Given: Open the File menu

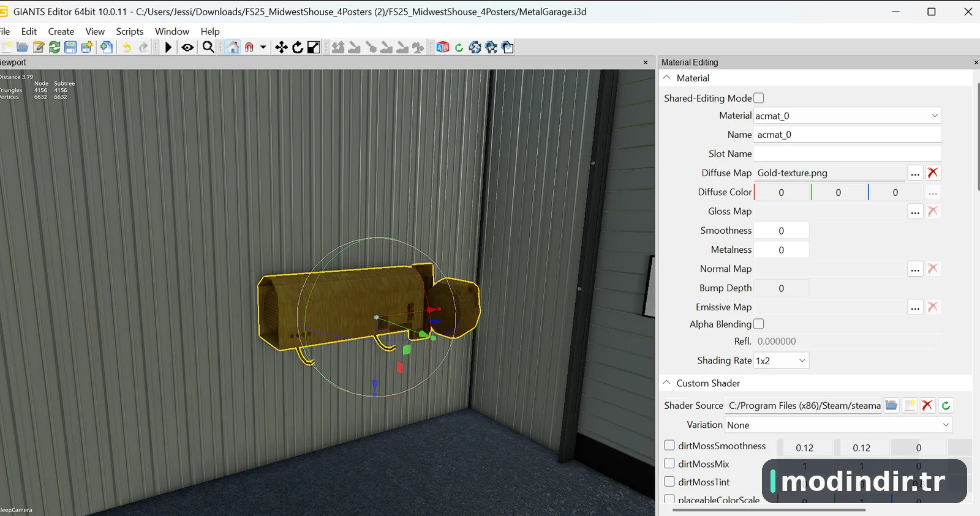Looking at the screenshot, I should coord(5,31).
